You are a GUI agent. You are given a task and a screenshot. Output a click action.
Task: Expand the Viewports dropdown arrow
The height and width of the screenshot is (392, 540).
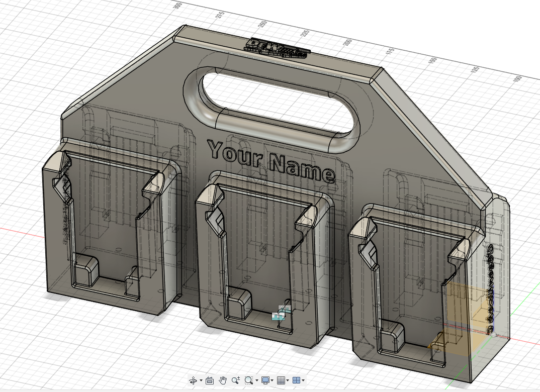click(x=304, y=381)
